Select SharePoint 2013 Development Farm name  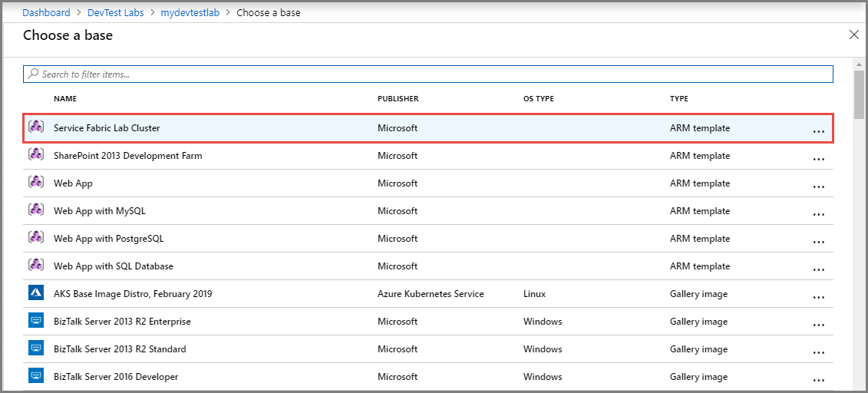tap(128, 156)
